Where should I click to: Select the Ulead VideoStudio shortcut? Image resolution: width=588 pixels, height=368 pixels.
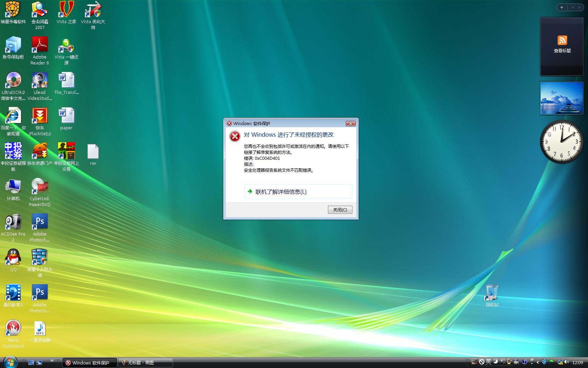[40, 87]
